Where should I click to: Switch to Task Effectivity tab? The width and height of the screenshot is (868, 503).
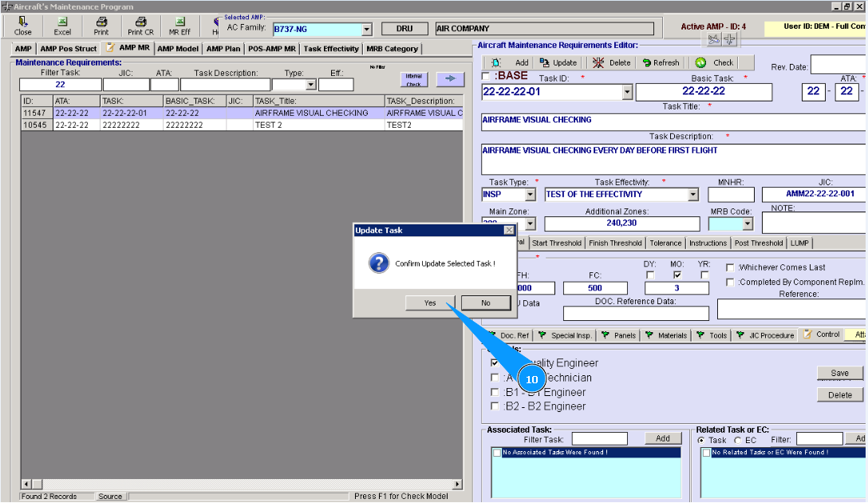331,49
